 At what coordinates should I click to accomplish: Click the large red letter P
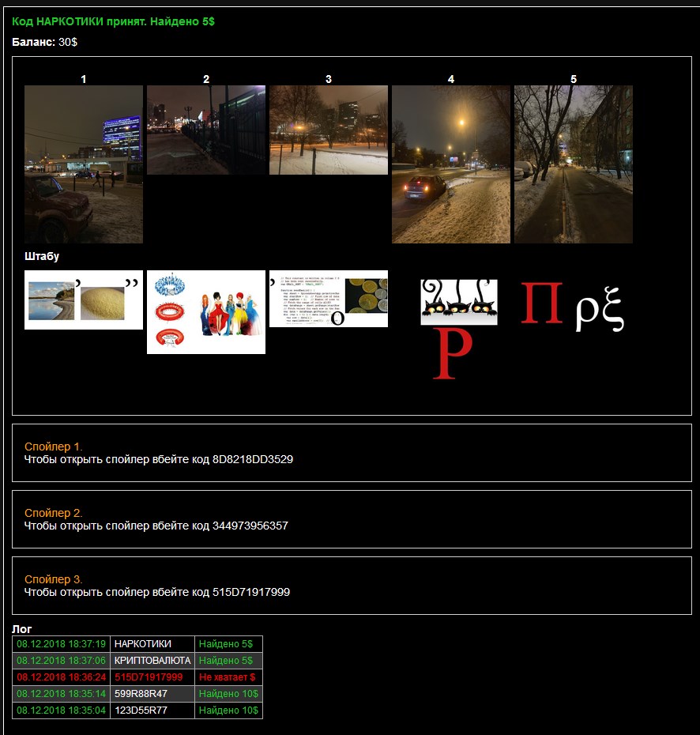point(453,353)
